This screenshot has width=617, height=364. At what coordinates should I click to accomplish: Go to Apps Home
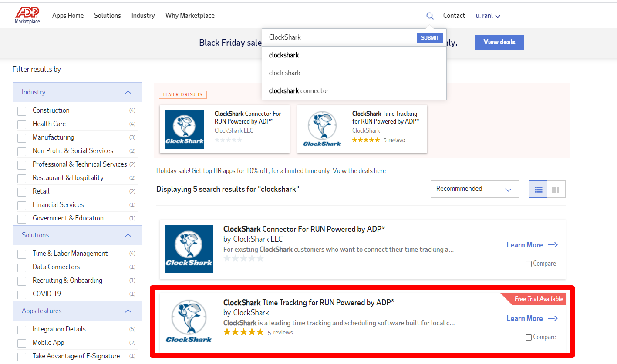68,16
